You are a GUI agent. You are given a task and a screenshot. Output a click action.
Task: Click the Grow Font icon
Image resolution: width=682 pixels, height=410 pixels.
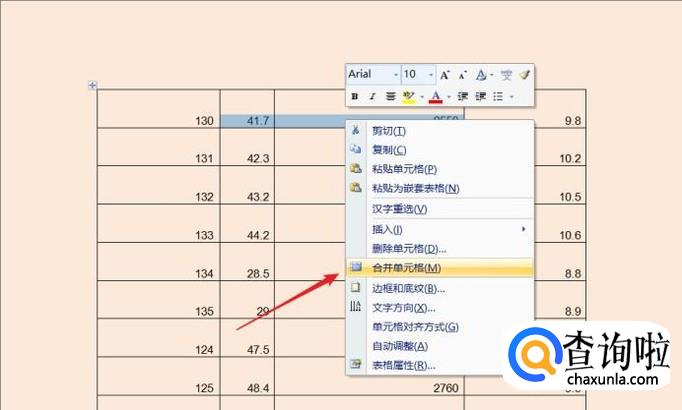[x=445, y=75]
